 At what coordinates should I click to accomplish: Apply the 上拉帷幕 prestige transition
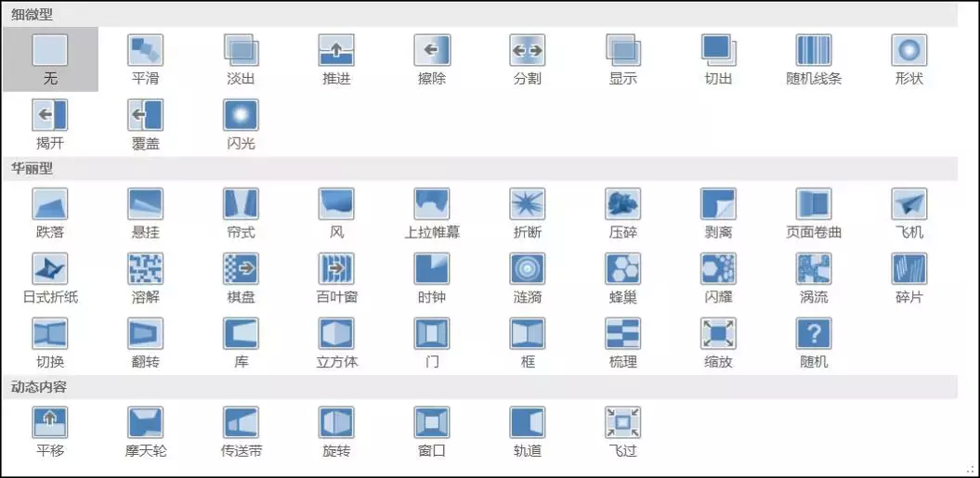point(432,213)
